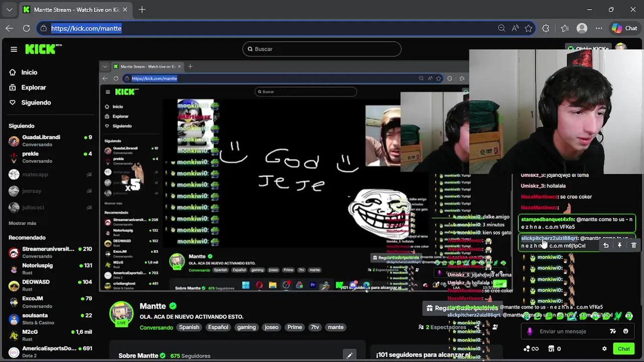Click Mantte's live profile avatar
644x362 pixels.
pos(121,314)
